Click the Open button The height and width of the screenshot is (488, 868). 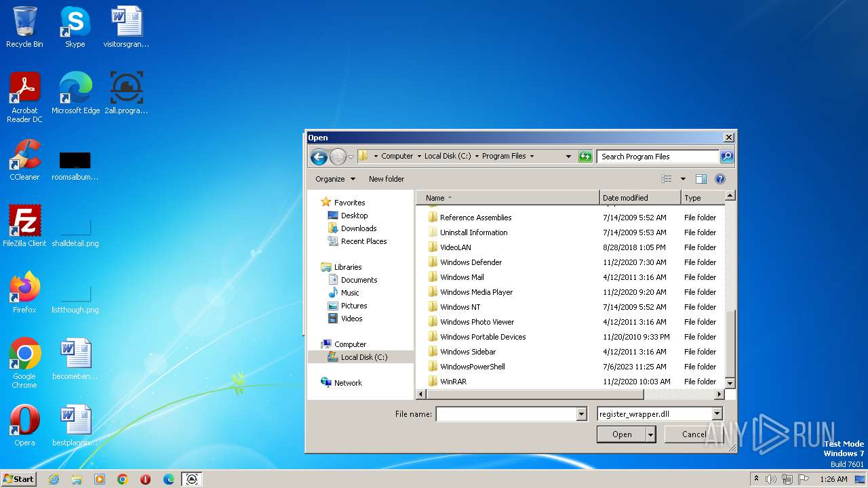(622, 434)
